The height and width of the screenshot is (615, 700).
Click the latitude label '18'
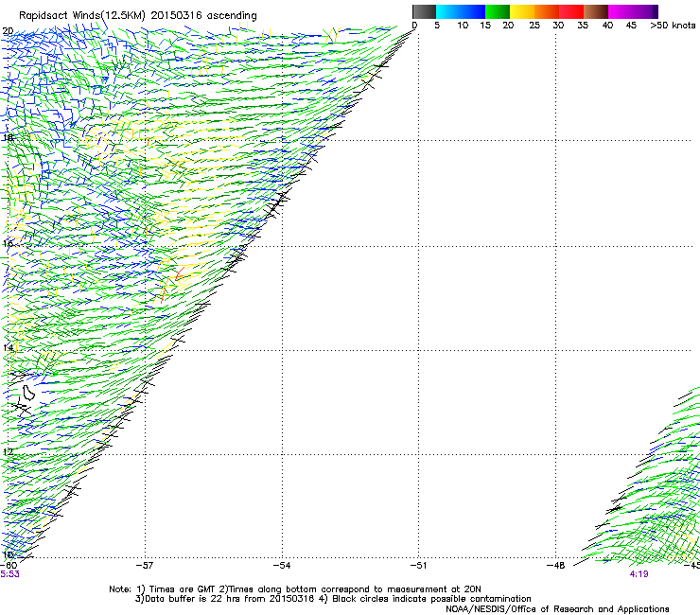click(x=8, y=137)
